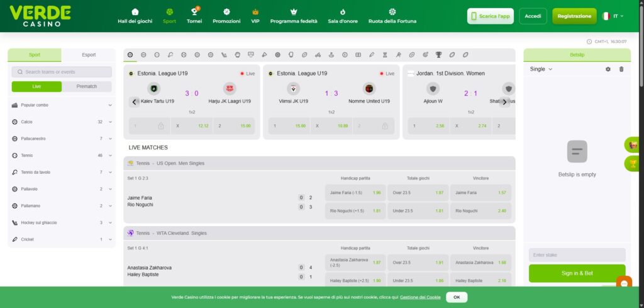Click the Scarica l'app button
644x308 pixels.
(x=491, y=16)
